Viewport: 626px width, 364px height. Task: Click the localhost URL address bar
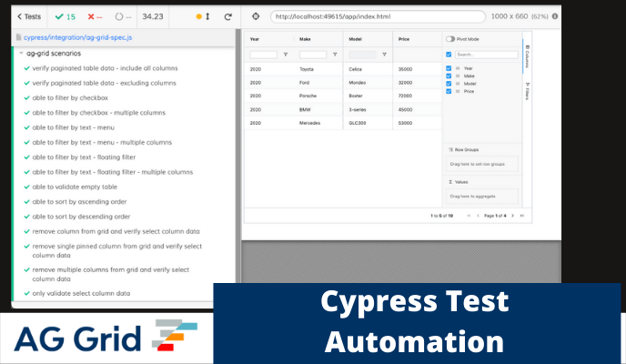[378, 16]
